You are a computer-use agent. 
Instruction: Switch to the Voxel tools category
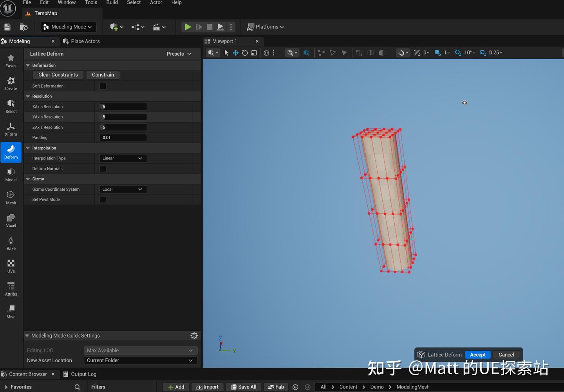[x=11, y=220]
